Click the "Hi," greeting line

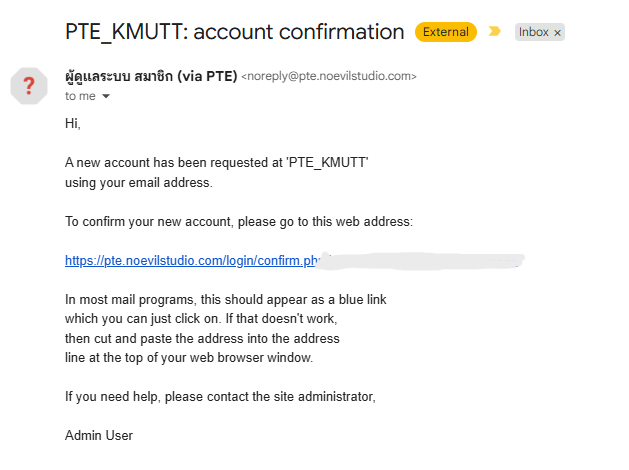72,124
